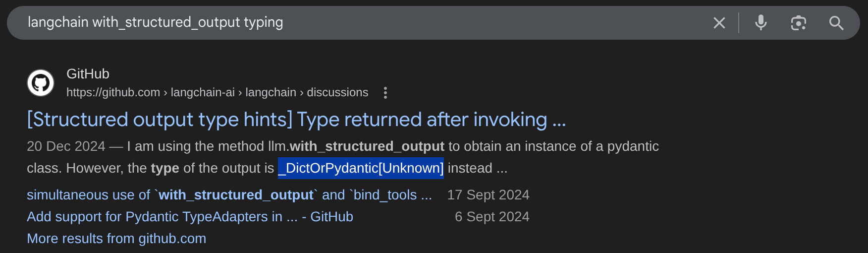The height and width of the screenshot is (253, 868).
Task: Click the highlighted '_DictOrPydantic[Unknown]' text
Action: (361, 168)
